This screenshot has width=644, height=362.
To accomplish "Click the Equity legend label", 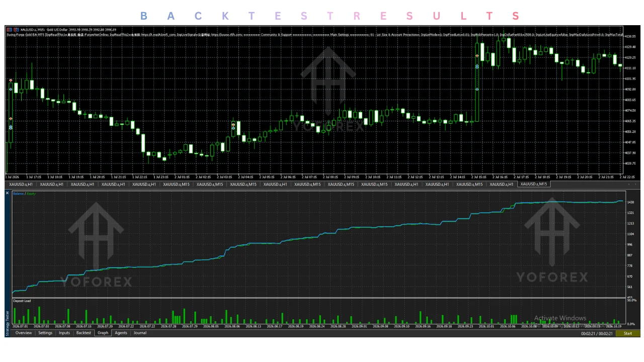I will [31, 194].
